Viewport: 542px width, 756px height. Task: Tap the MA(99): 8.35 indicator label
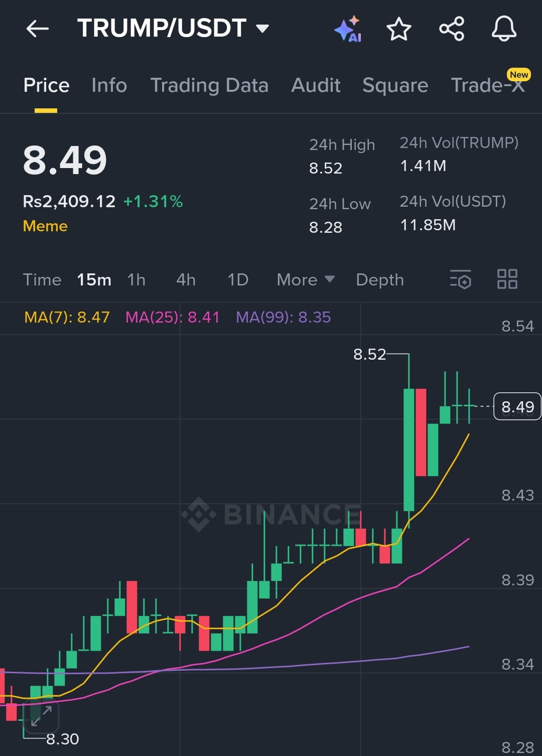click(x=283, y=317)
